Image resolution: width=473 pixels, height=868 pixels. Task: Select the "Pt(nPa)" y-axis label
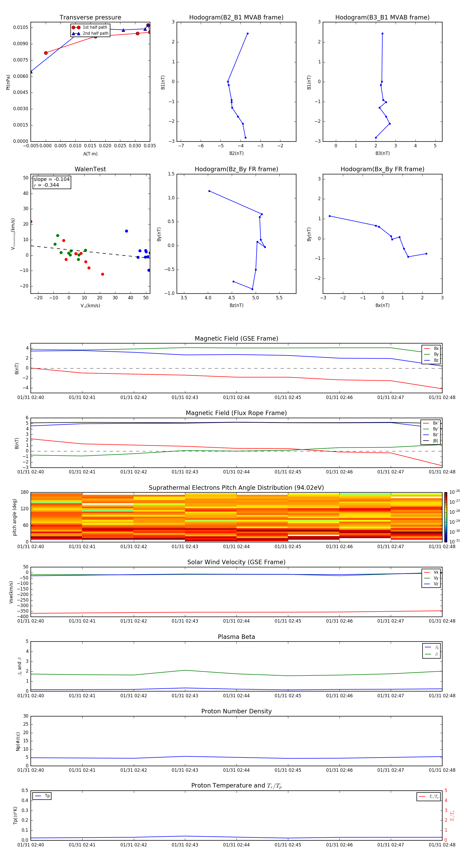[8, 82]
